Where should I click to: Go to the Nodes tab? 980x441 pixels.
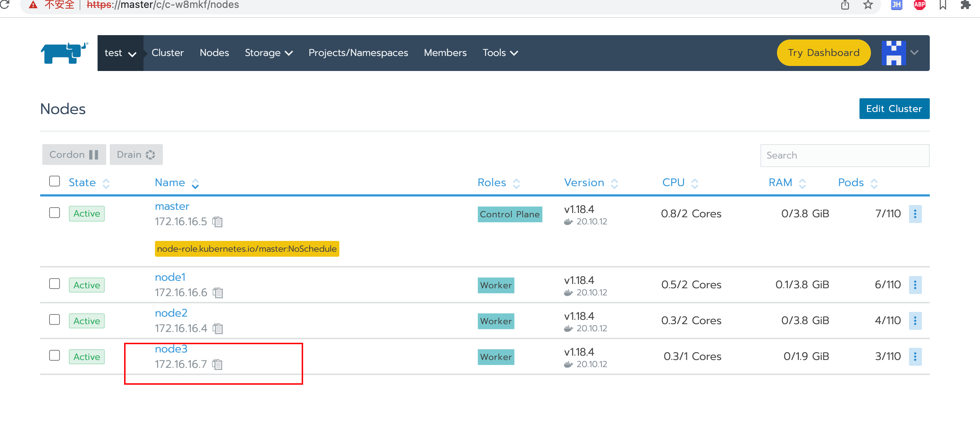point(214,53)
